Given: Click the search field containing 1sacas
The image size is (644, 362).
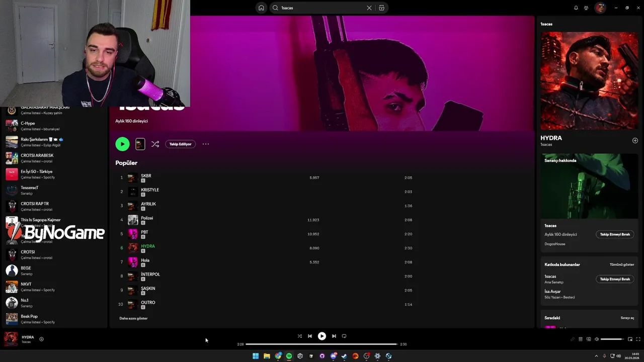Looking at the screenshot, I should [x=322, y=8].
